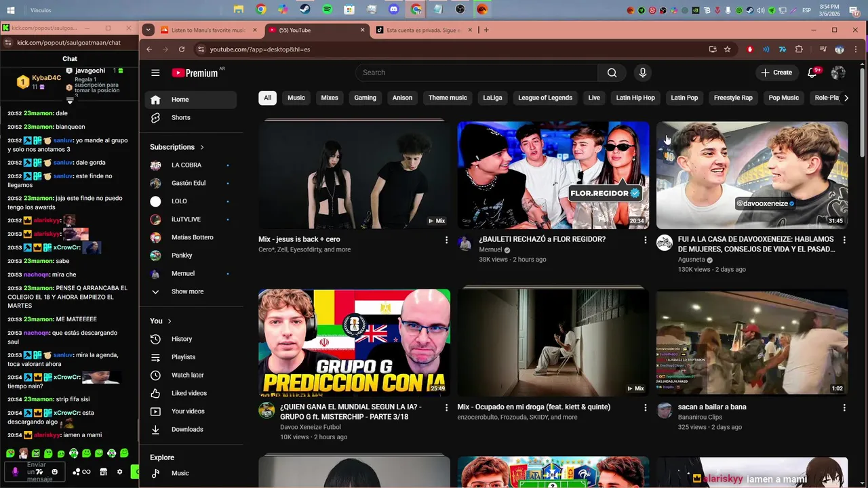The image size is (868, 488).
Task: Click Davoo Xeneize Futbol channel name
Action: (x=311, y=427)
